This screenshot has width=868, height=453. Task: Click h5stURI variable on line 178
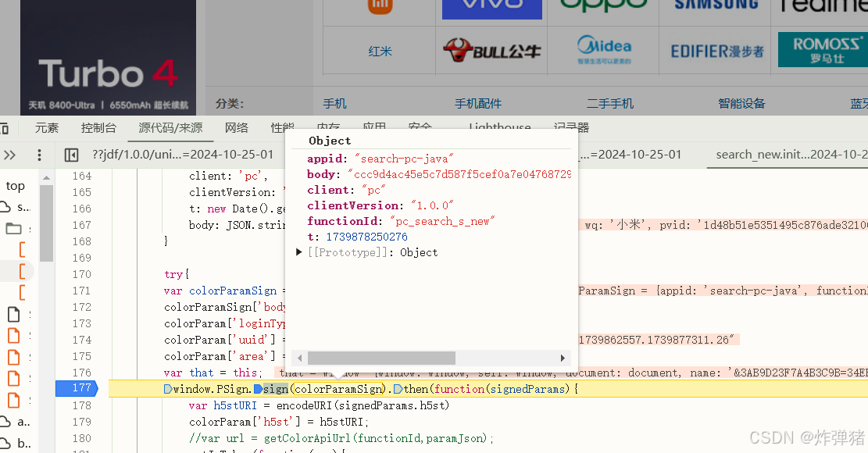pyautogui.click(x=235, y=405)
